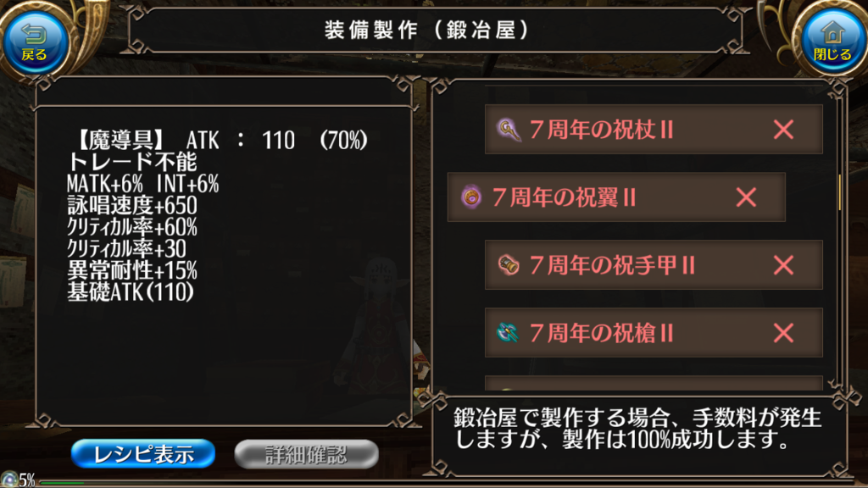Click the recipe list scrollbar
The width and height of the screenshot is (868, 488).
[x=839, y=192]
